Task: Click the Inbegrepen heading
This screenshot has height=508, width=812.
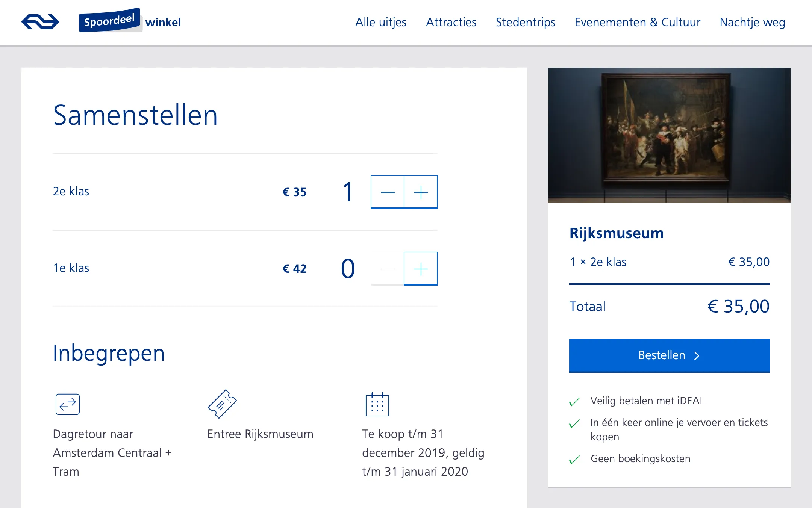Action: tap(109, 353)
